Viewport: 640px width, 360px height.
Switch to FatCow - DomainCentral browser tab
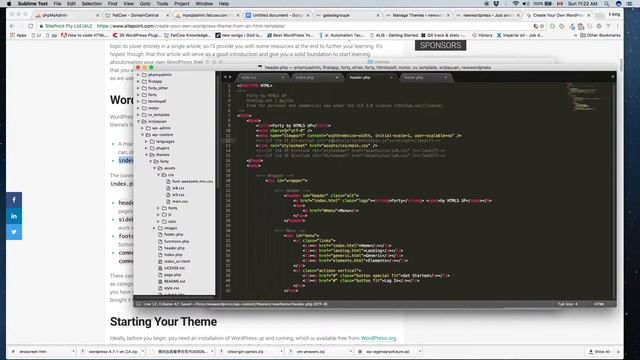pos(136,15)
